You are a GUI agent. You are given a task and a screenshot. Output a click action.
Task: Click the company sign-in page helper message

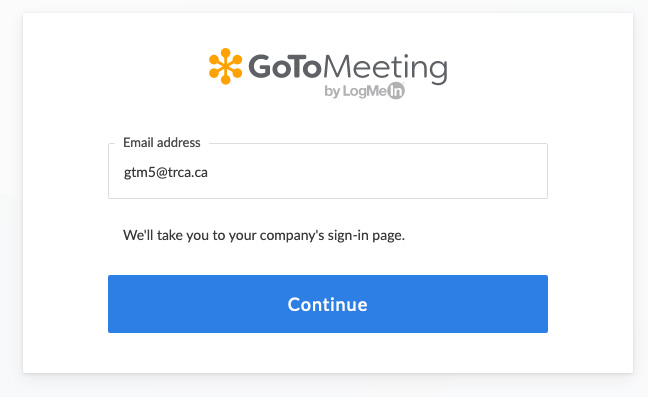pos(264,235)
